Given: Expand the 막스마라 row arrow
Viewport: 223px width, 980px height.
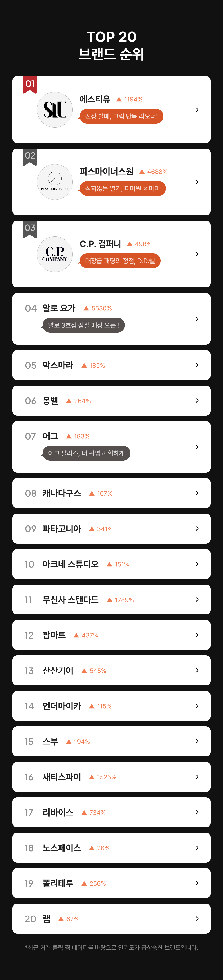Looking at the screenshot, I should pos(197,365).
